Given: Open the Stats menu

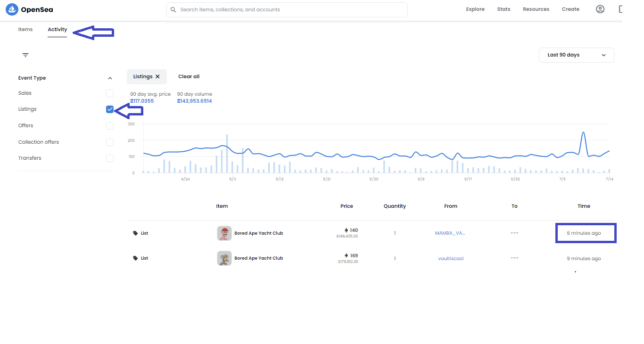Looking at the screenshot, I should (x=504, y=9).
